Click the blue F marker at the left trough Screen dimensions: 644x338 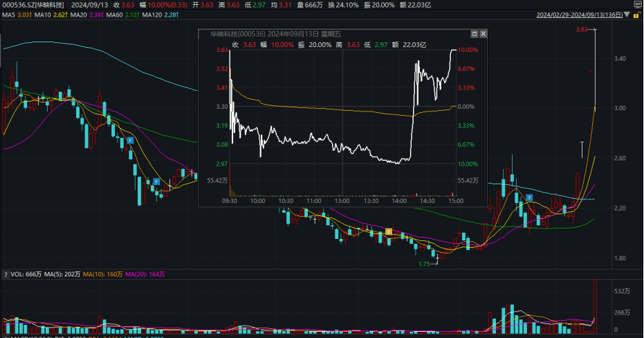pos(157,181)
